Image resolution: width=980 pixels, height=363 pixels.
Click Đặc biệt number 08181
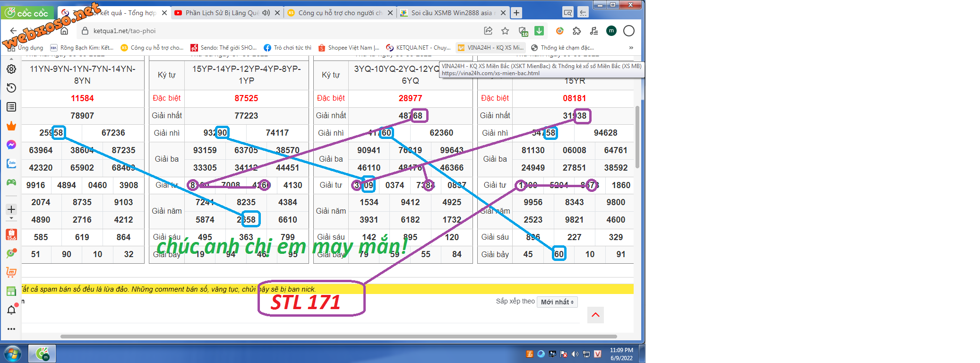574,98
